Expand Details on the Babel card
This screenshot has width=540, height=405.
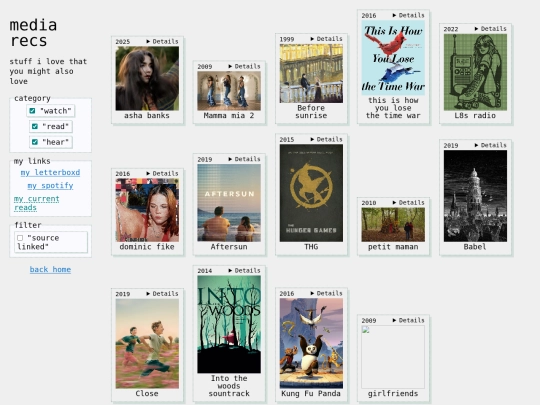pos(490,145)
